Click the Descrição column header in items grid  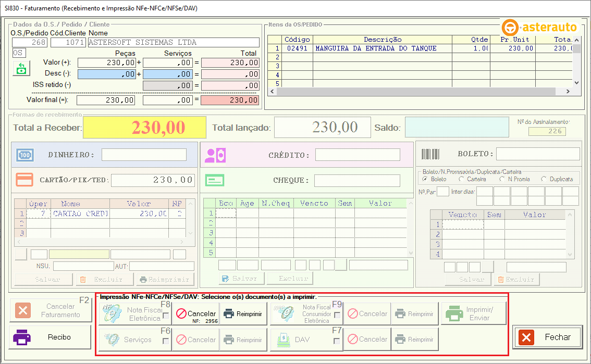click(383, 40)
